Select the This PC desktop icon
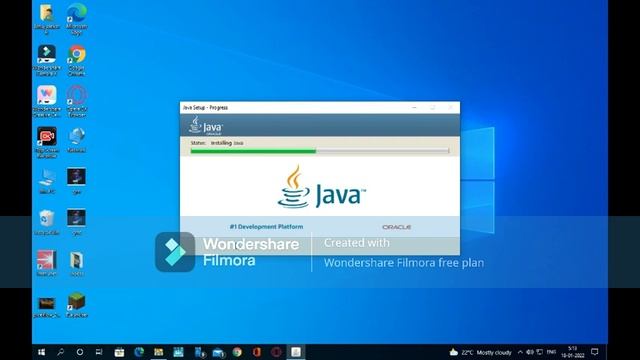The width and height of the screenshot is (640, 360). (x=47, y=181)
